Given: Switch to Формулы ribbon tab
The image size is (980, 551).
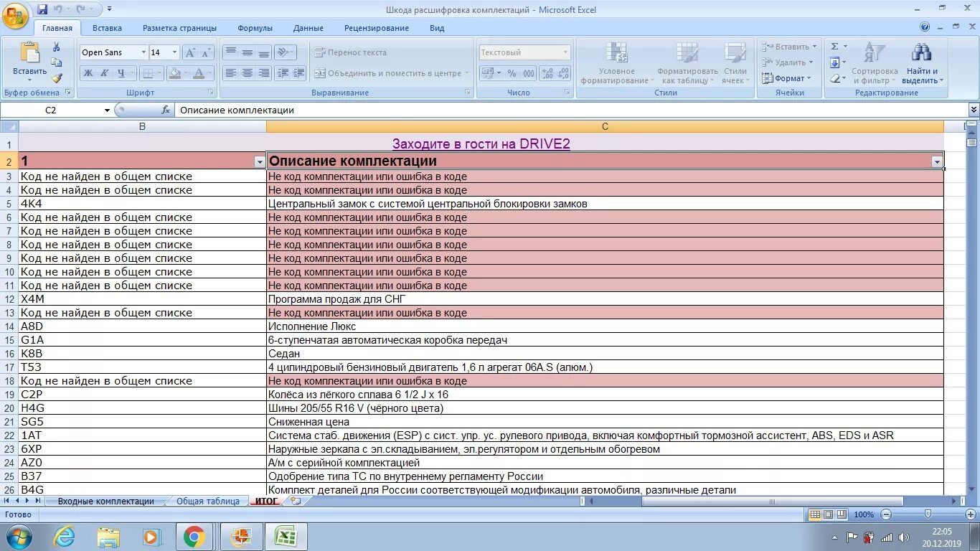Looking at the screenshot, I should click(255, 28).
